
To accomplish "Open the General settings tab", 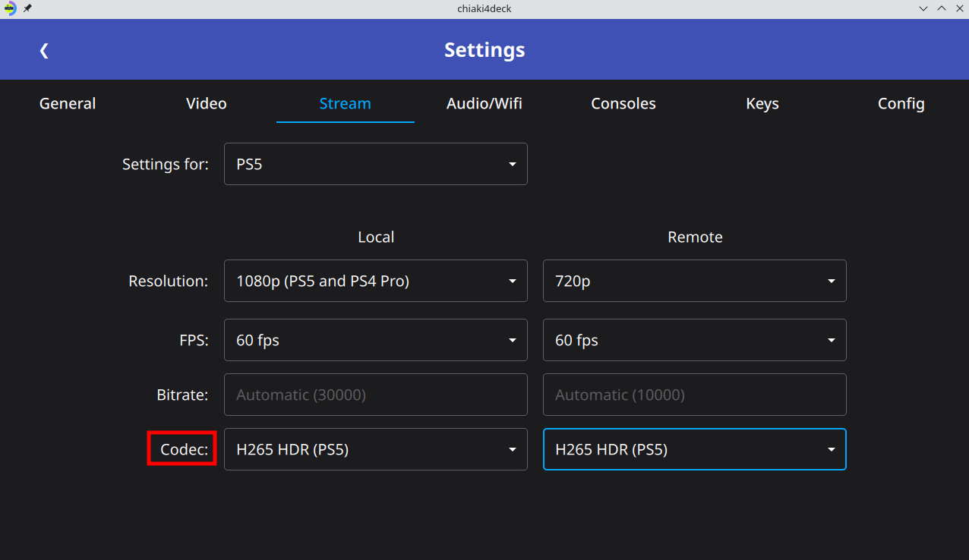I will coord(68,103).
